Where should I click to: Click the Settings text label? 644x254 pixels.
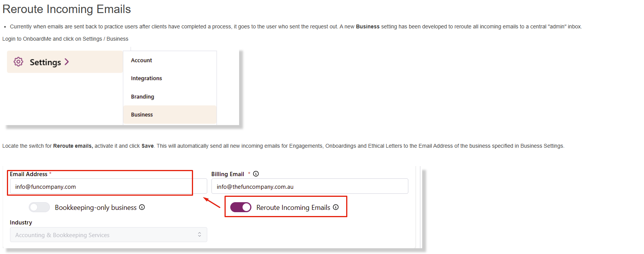[x=45, y=62]
